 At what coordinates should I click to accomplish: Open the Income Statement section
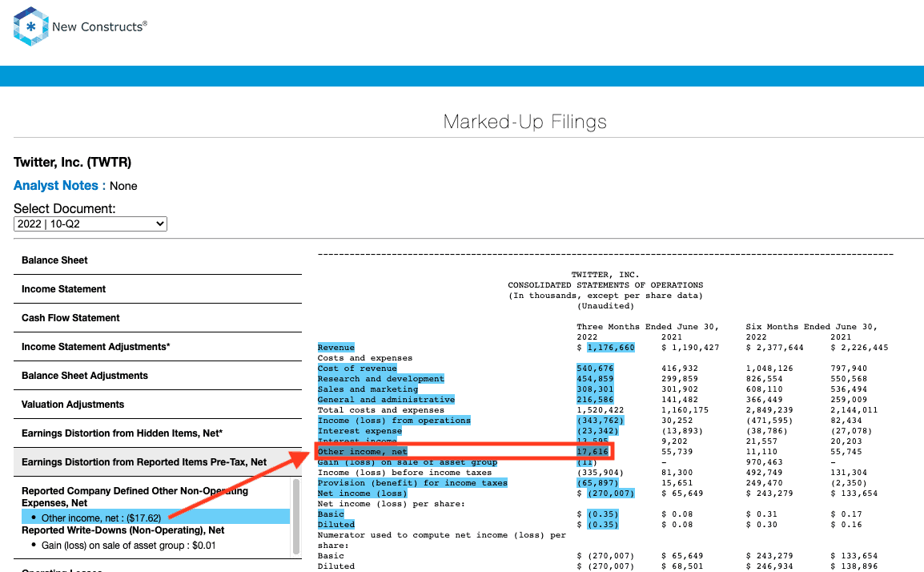tap(158, 289)
